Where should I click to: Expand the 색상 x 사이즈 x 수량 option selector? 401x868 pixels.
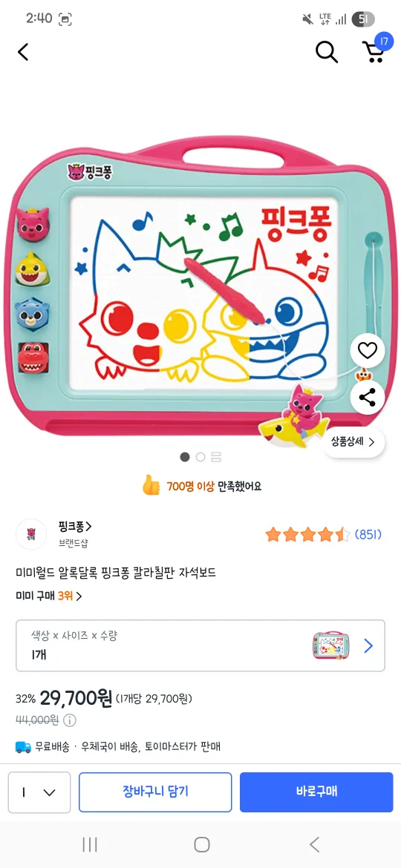point(200,645)
